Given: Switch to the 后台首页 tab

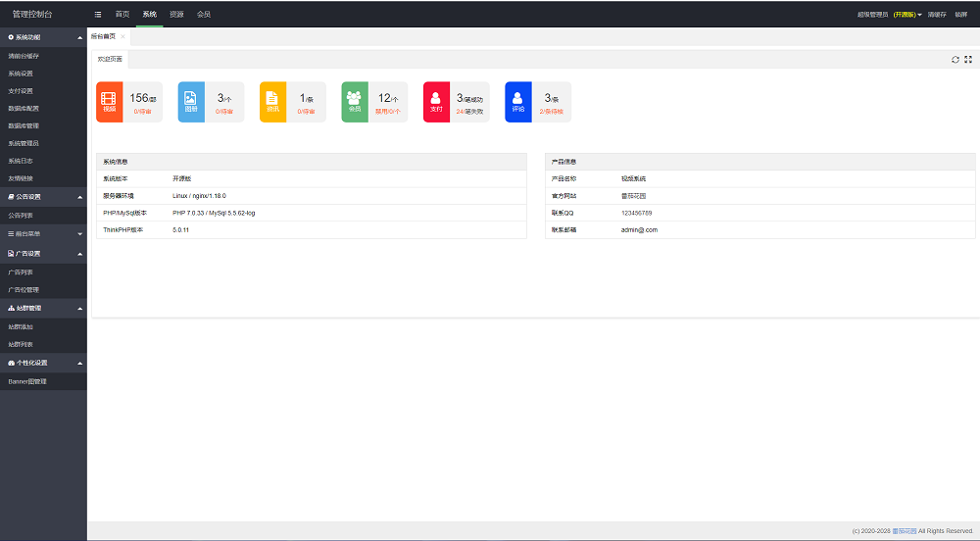Looking at the screenshot, I should 103,37.
